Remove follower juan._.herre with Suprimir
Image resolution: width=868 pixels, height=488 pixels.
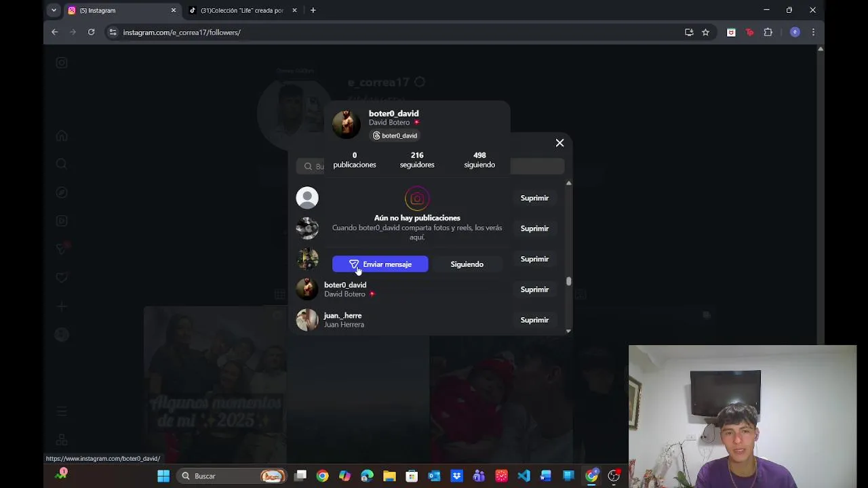pyautogui.click(x=534, y=320)
